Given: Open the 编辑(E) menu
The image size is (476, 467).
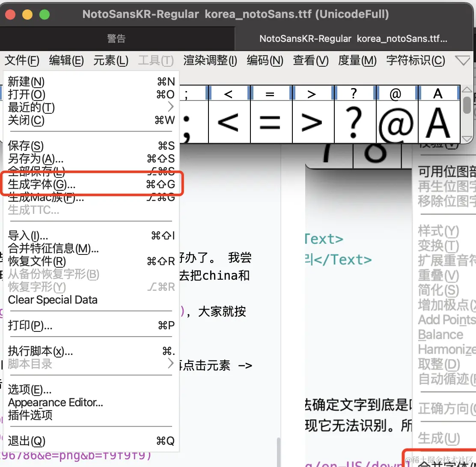Looking at the screenshot, I should [66, 60].
